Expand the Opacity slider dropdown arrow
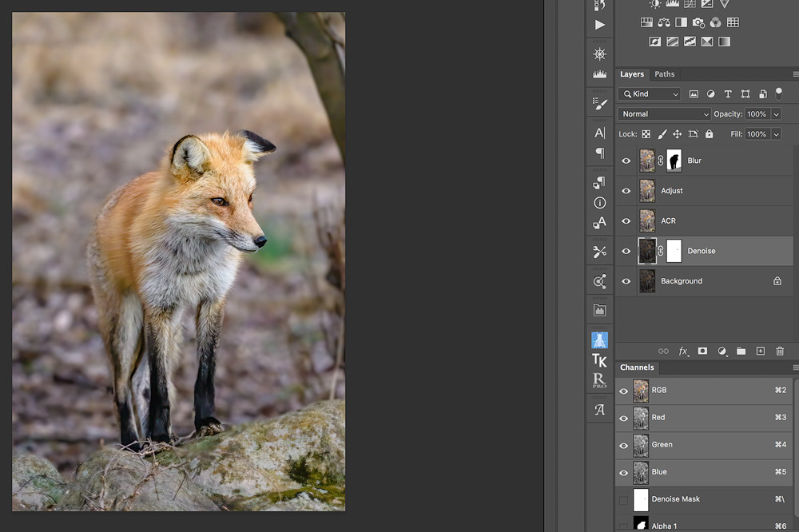Viewport: 799px width, 532px height. (x=776, y=114)
